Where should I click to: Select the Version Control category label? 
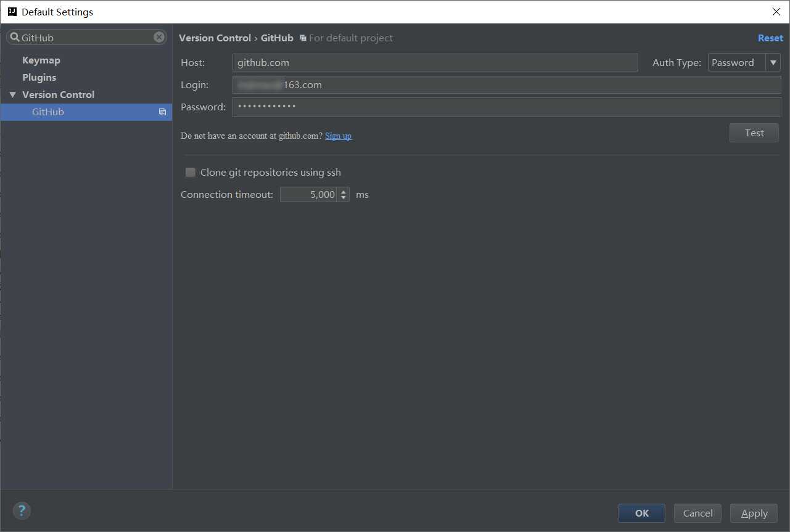58,95
